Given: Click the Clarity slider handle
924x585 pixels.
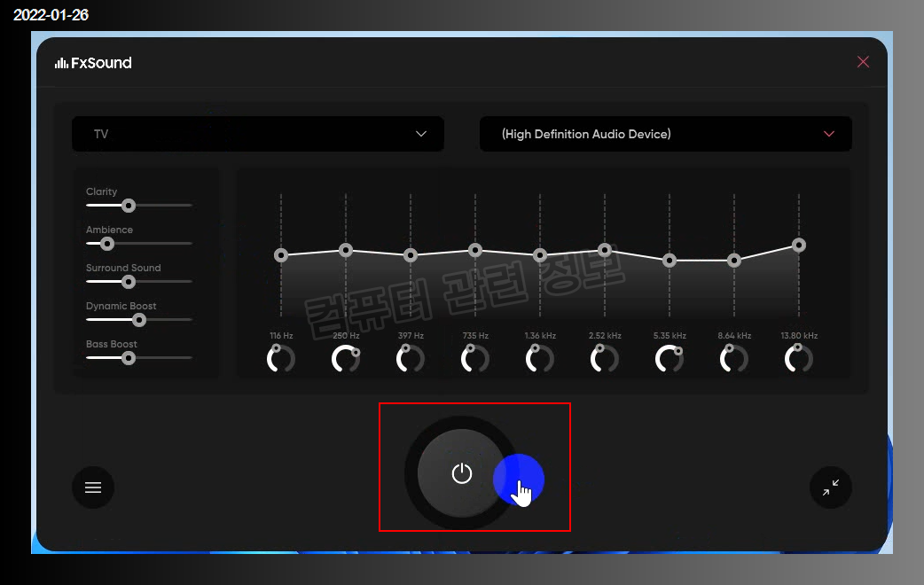Looking at the screenshot, I should (129, 206).
